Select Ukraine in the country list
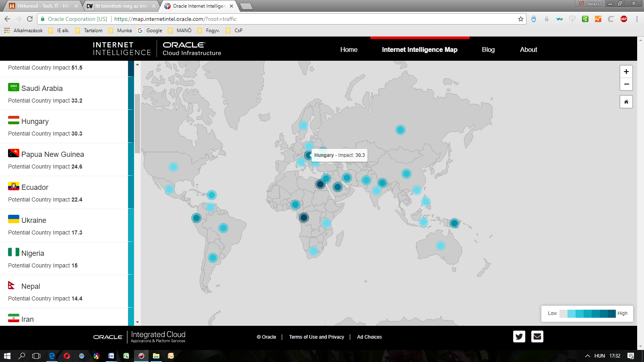This screenshot has width=644, height=362. pyautogui.click(x=64, y=226)
